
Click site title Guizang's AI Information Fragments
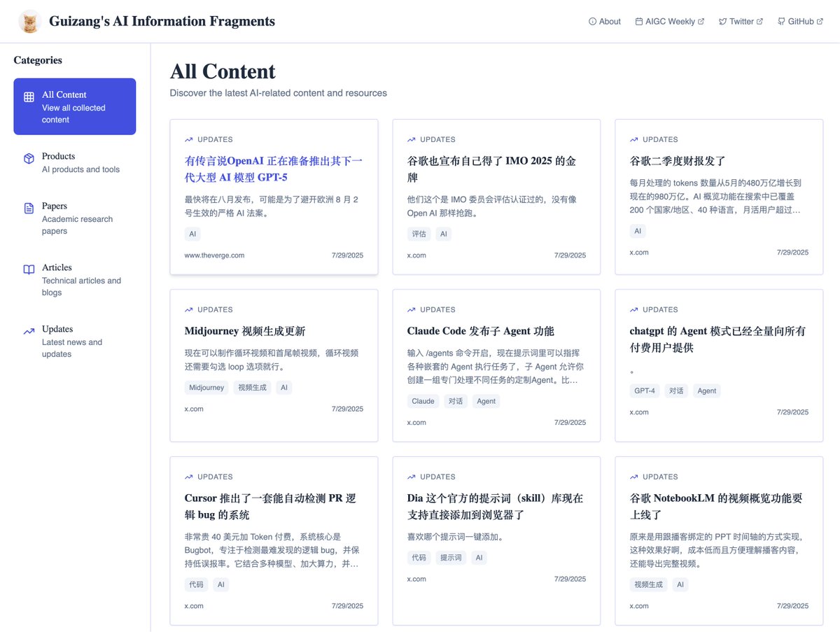162,22
